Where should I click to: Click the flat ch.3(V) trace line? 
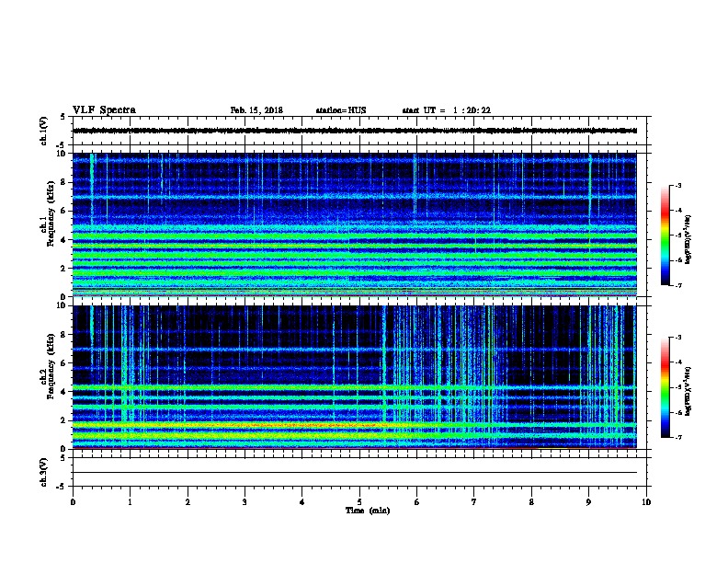point(355,473)
